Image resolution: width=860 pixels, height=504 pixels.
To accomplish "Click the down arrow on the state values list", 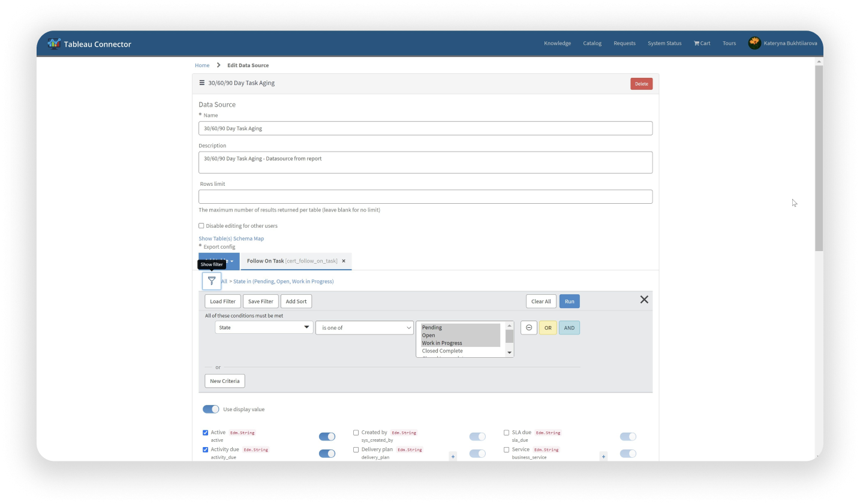I will (509, 352).
